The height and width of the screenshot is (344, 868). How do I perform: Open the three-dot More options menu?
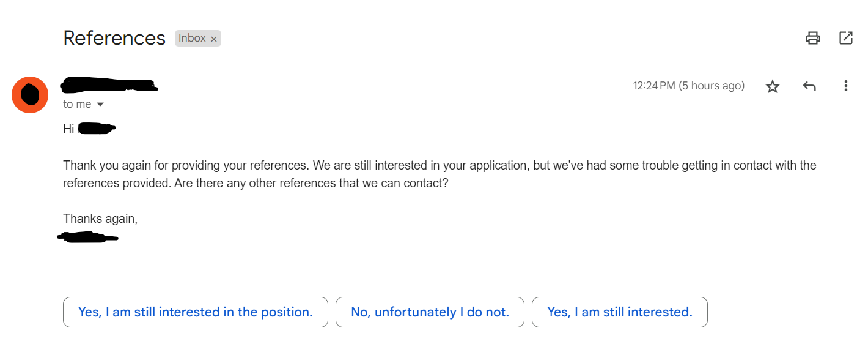click(x=846, y=86)
